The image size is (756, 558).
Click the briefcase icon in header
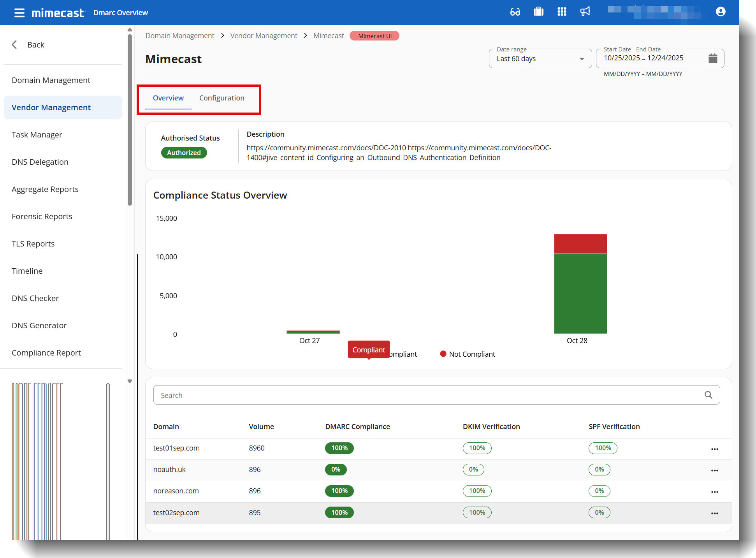[538, 12]
